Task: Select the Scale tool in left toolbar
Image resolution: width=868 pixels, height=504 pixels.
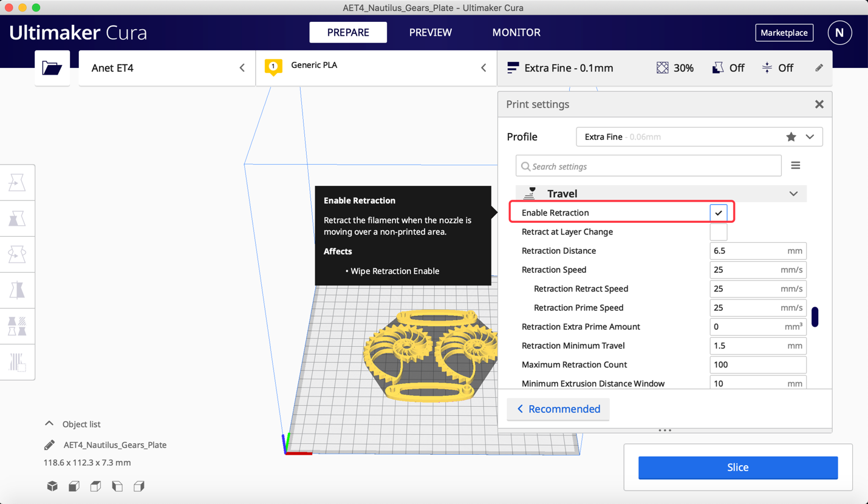Action: [x=17, y=218]
